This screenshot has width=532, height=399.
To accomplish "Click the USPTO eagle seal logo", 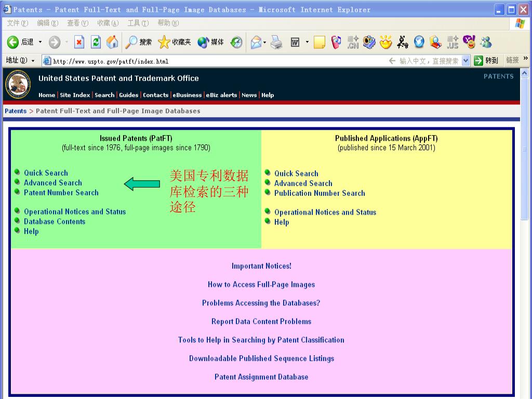I will (x=18, y=85).
